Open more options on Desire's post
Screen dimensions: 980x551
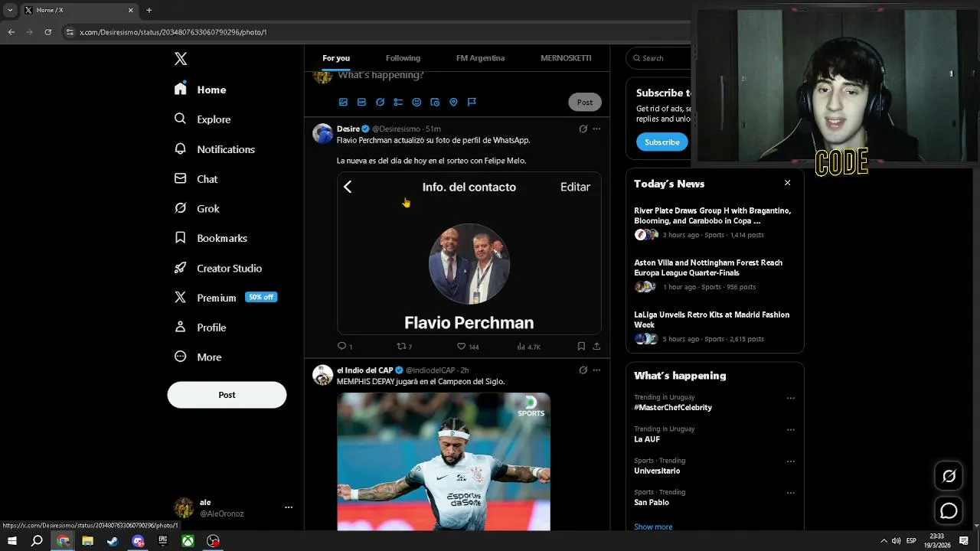click(x=596, y=129)
